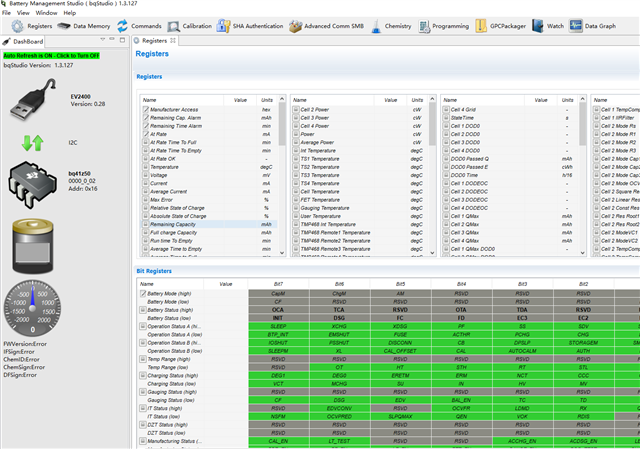Open the Help menu
The width and height of the screenshot is (640, 449).
click(x=69, y=13)
